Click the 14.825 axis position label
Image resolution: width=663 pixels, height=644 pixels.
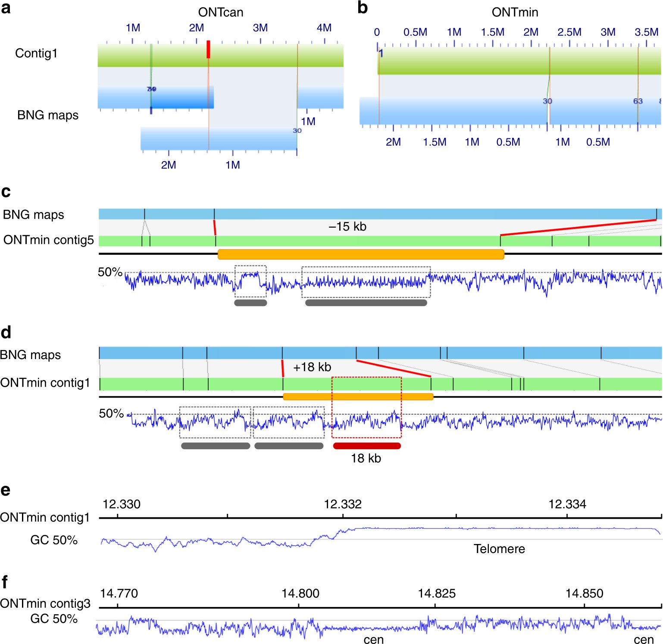437,594
